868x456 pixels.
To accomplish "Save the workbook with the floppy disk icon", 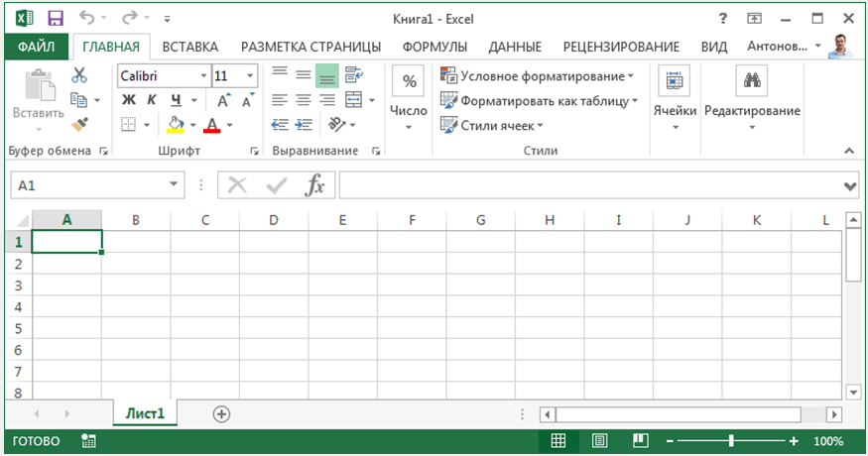I will [55, 18].
